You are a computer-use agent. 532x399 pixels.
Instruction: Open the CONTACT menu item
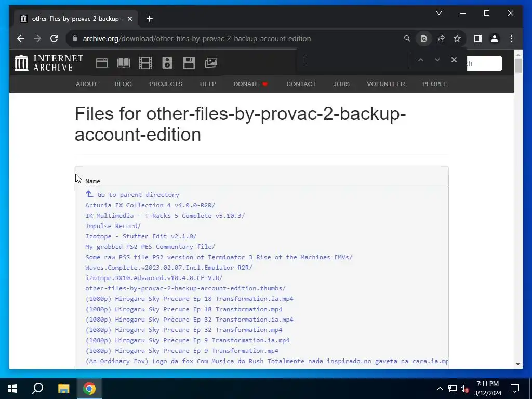tap(301, 84)
